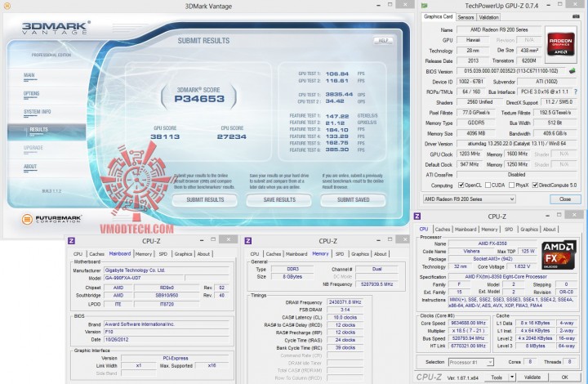Open Options in 3DMark sidebar
Image resolution: width=588 pixels, height=384 pixels.
point(32,94)
